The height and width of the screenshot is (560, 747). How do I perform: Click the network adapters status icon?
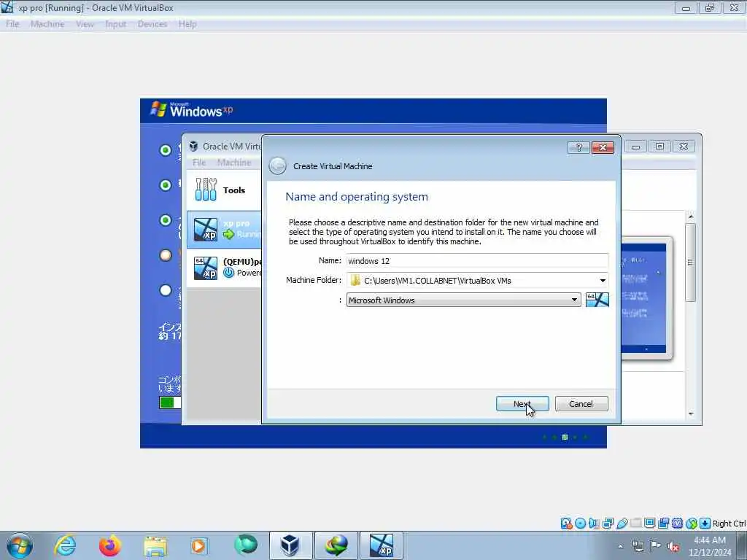[x=608, y=524]
